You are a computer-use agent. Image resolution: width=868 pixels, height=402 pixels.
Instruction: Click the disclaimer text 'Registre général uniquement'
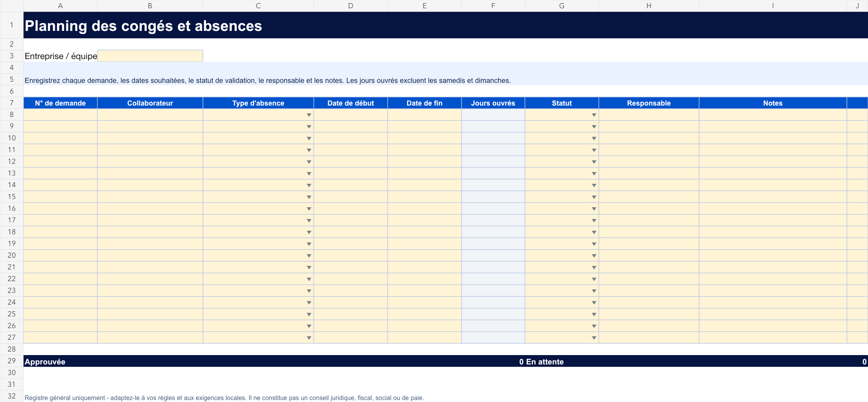pos(224,398)
